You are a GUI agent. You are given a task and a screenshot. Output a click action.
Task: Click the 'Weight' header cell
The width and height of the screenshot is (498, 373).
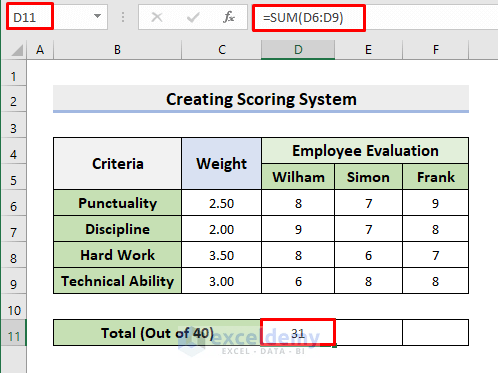(221, 163)
